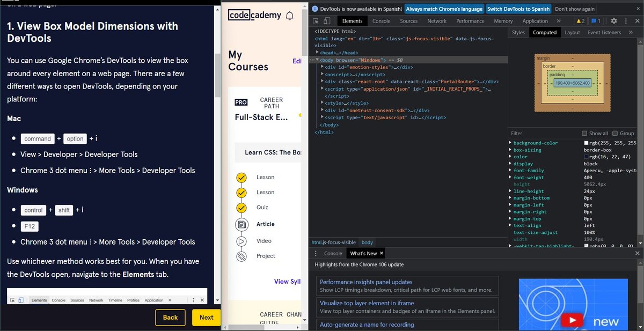This screenshot has width=644, height=331.
Task: Click Switch DevTools to Spanish button
Action: 518,9
